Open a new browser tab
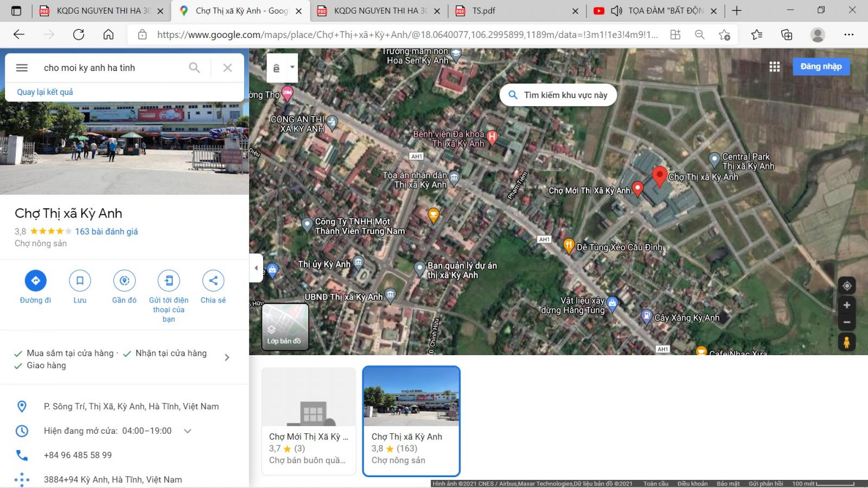Image resolution: width=868 pixels, height=488 pixels. tap(737, 11)
